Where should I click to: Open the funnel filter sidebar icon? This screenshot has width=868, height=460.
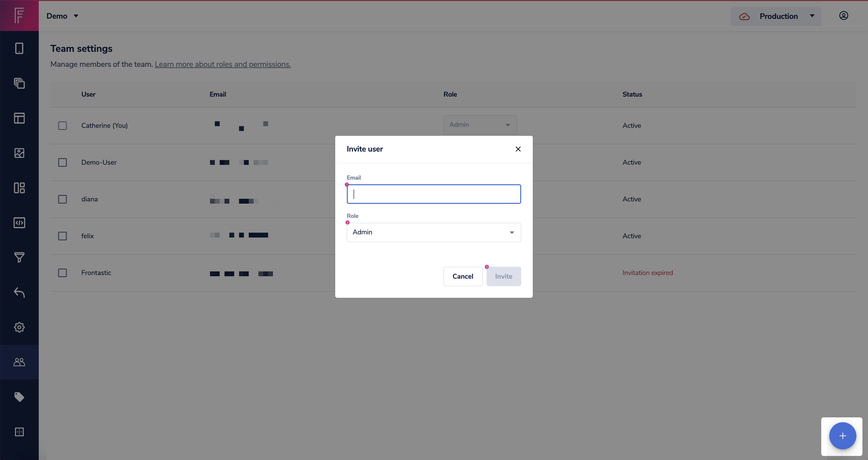point(19,257)
